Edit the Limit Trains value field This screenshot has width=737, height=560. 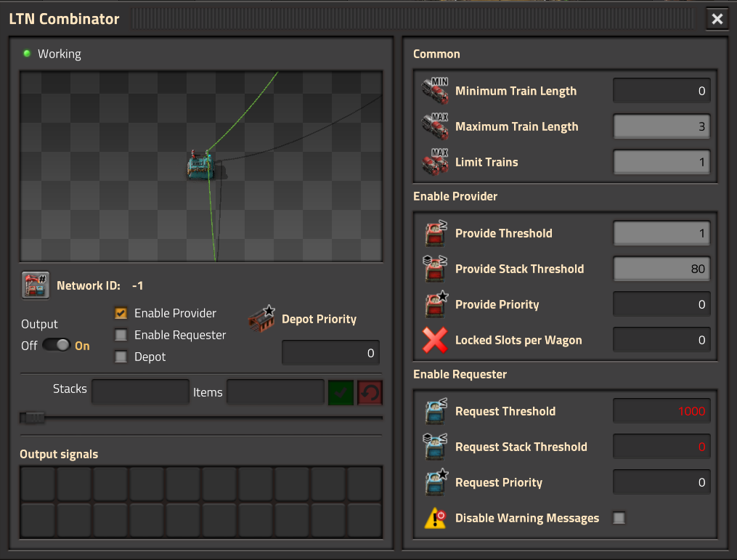click(661, 162)
